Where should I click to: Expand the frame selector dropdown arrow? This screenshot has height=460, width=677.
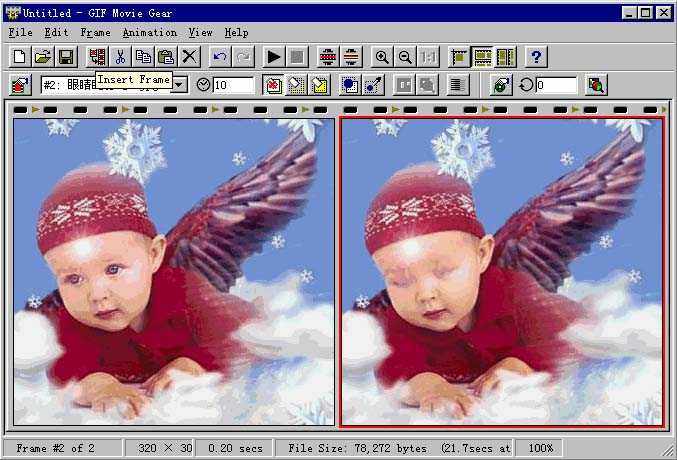[x=180, y=85]
